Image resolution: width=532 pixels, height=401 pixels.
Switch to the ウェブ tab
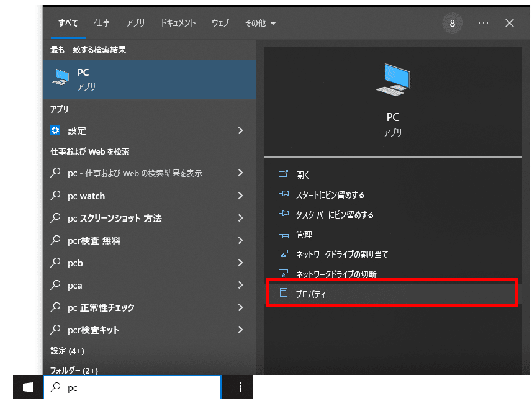point(220,23)
